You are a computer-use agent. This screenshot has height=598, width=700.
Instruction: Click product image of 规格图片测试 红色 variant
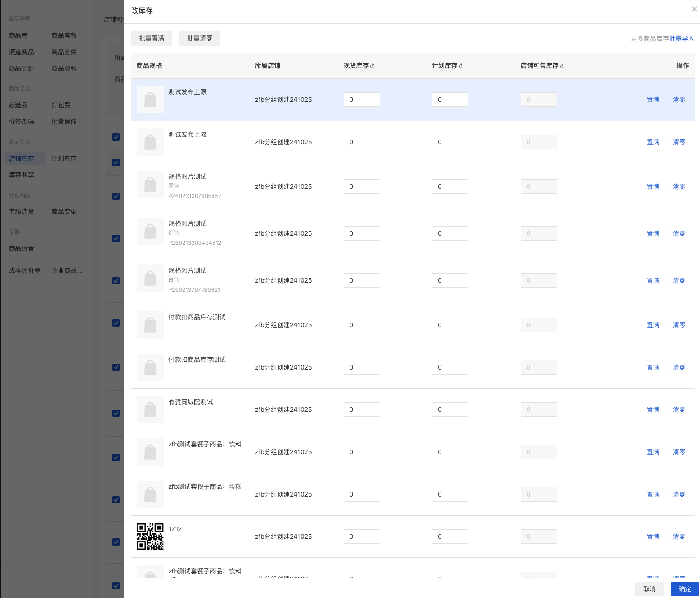(x=150, y=233)
